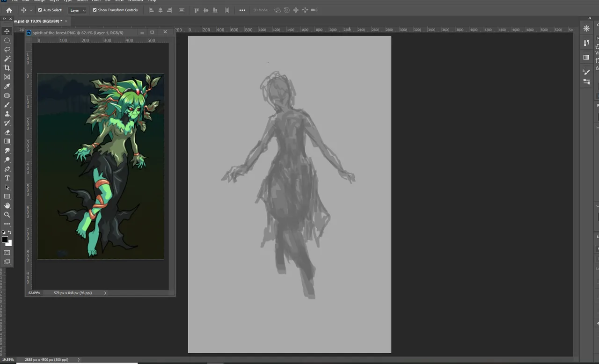Align right edges in options bar
This screenshot has height=364, width=599.
(169, 10)
